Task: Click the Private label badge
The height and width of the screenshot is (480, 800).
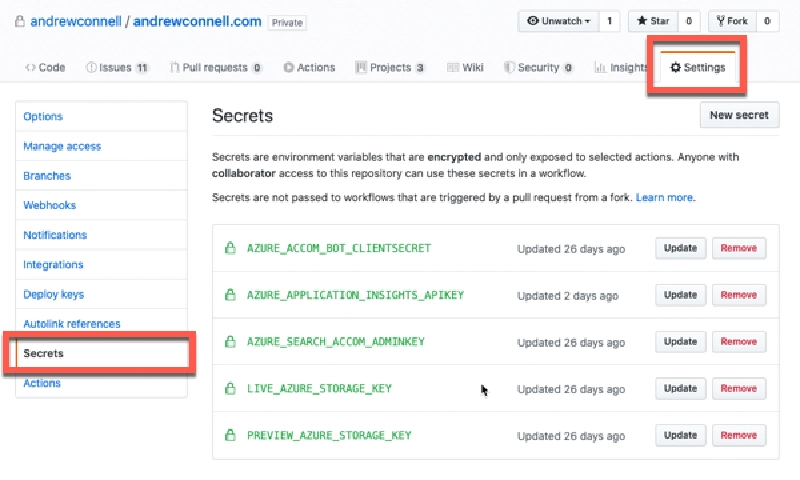Action: pyautogui.click(x=287, y=22)
